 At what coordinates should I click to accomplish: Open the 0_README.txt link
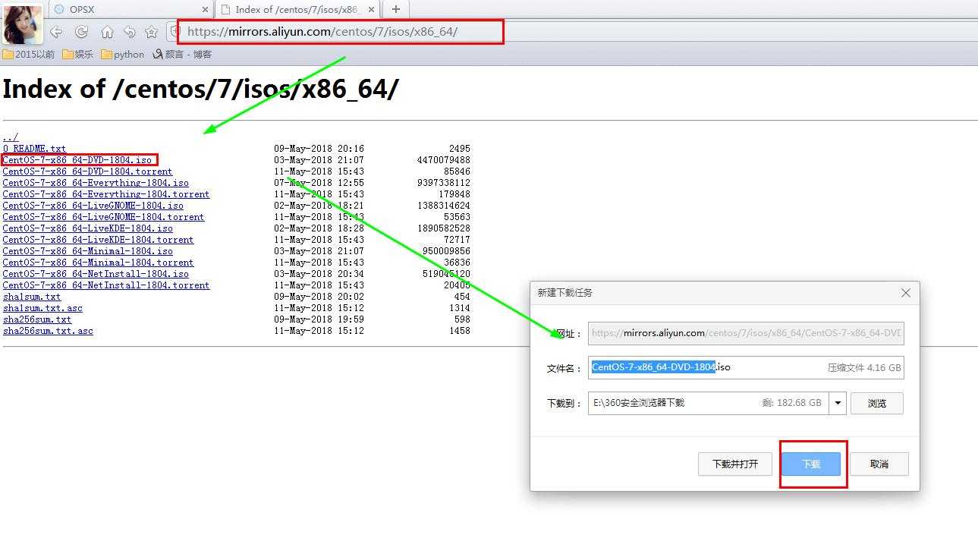(x=34, y=149)
